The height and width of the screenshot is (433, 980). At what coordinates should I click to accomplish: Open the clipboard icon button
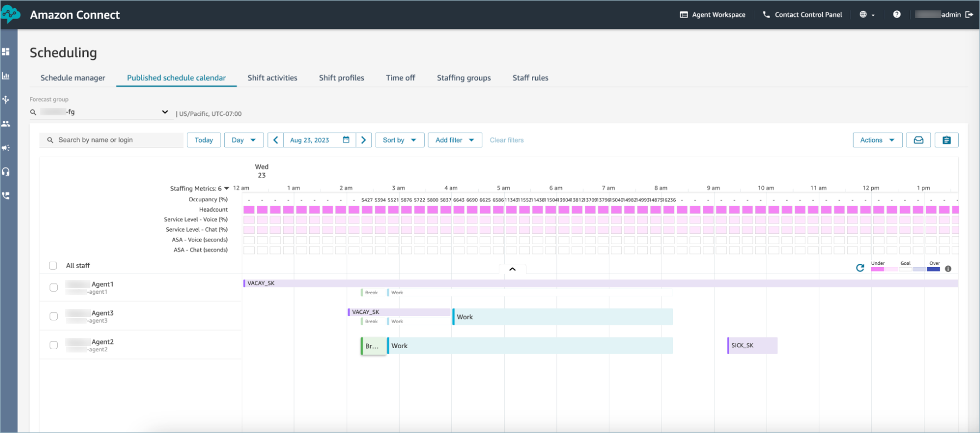pos(946,140)
